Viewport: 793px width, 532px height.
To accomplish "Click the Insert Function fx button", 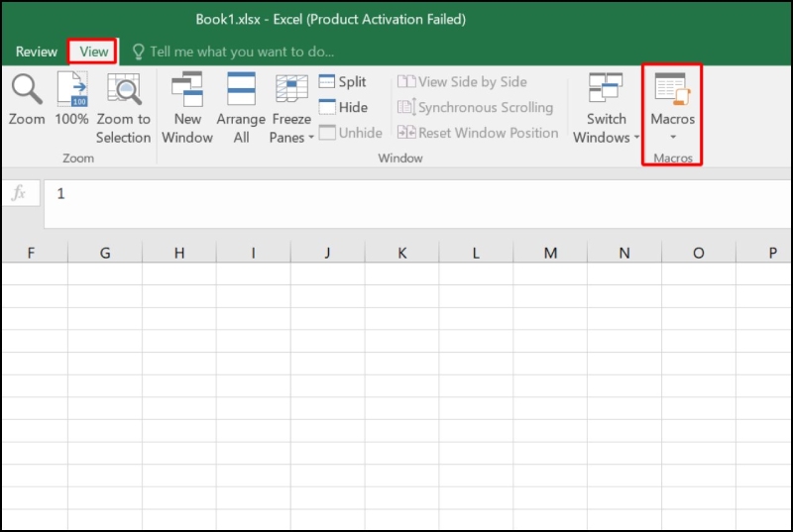I will 19,193.
